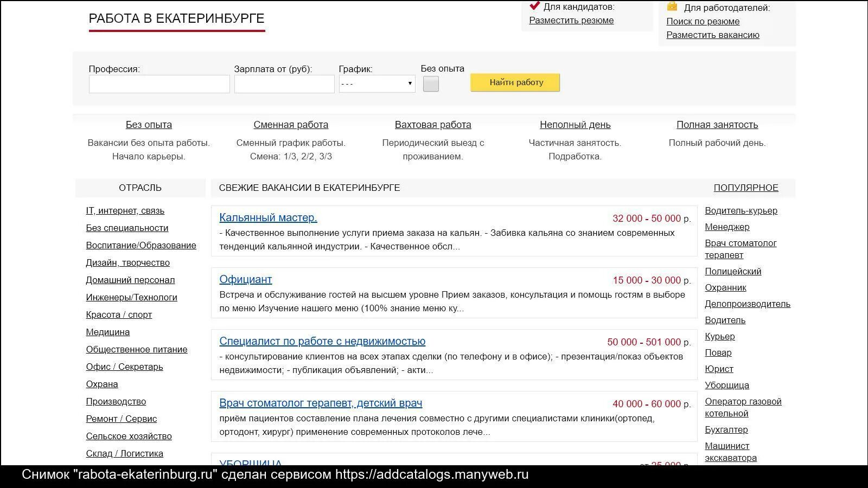The width and height of the screenshot is (868, 488).
Task: Focus the 'Профессия' input field
Action: point(159,84)
